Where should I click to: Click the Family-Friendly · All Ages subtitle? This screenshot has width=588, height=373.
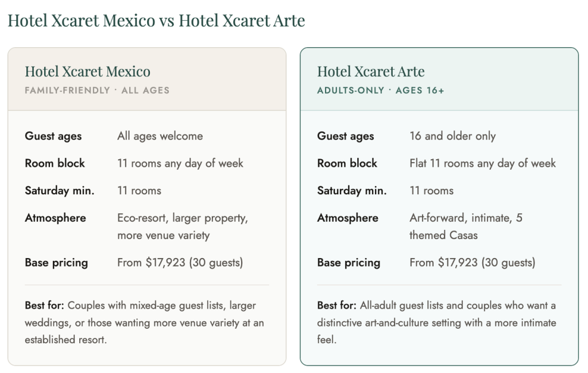(97, 90)
